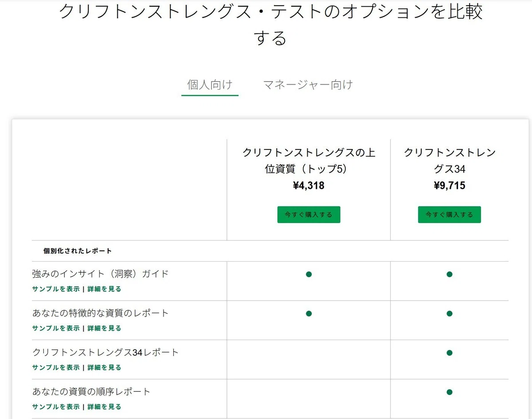
Task: Click the ストレングス34 dot for 強みのインサイト（洞察）ガイド
Action: pyautogui.click(x=449, y=274)
